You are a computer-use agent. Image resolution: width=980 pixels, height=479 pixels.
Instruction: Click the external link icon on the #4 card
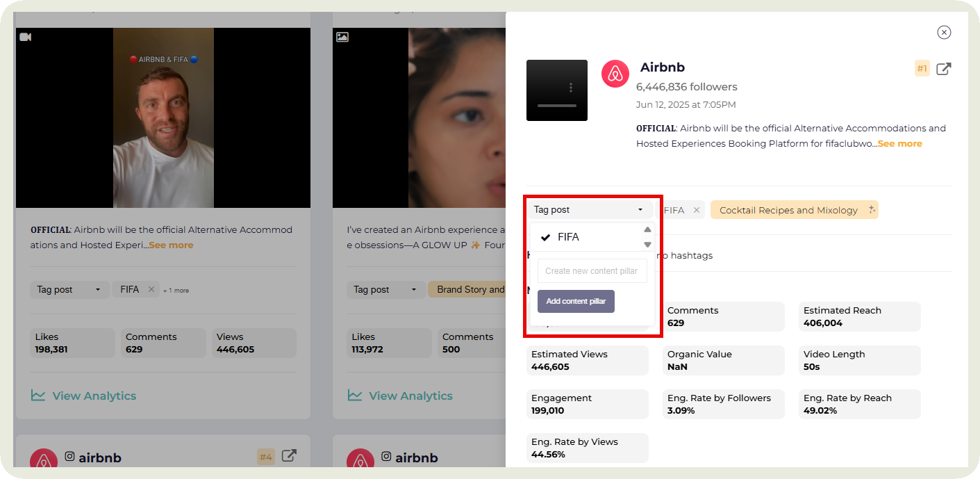(289, 455)
